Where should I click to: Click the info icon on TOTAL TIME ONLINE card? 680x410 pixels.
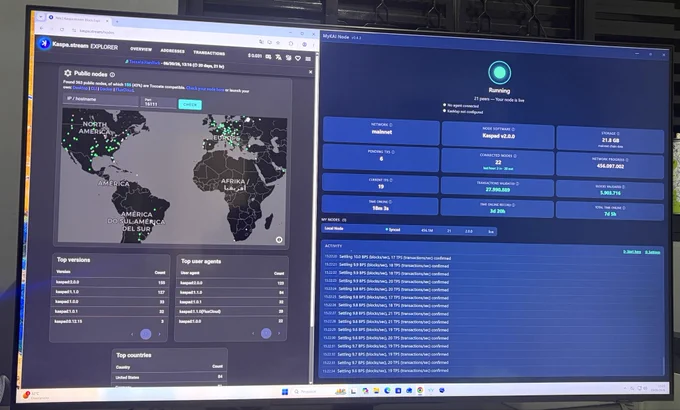624,208
